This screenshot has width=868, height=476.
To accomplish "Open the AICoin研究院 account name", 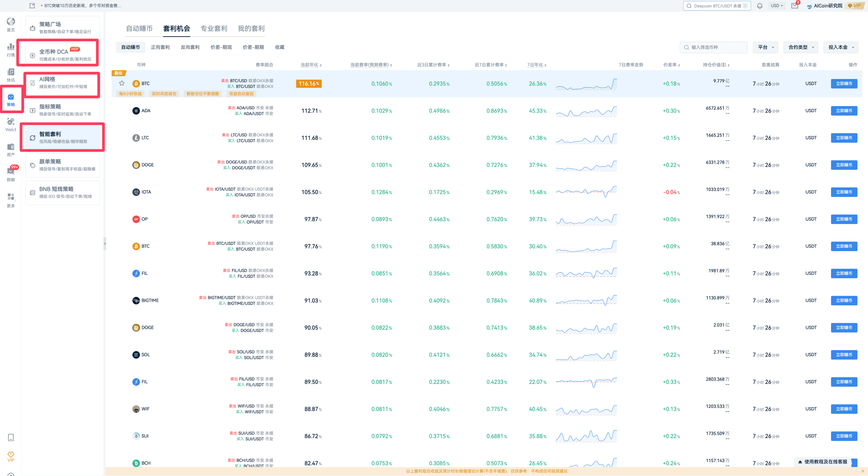I will coord(828,6).
